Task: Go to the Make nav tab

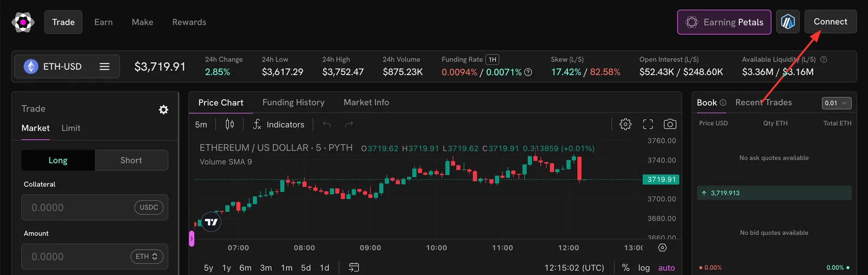Action: [x=143, y=22]
